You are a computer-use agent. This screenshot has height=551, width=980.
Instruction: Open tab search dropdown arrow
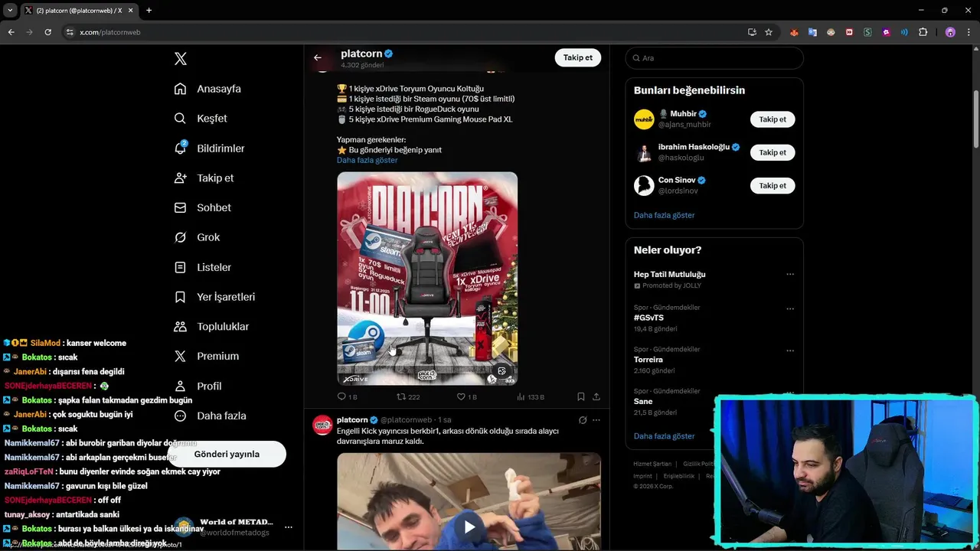pos(10,10)
